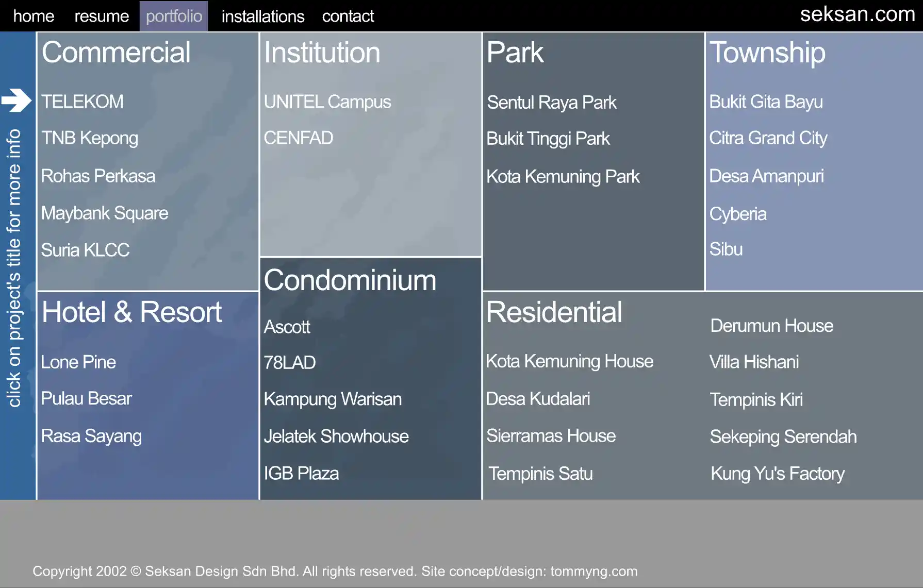
Task: Click the Hotel & Resort category heading
Action: point(132,312)
